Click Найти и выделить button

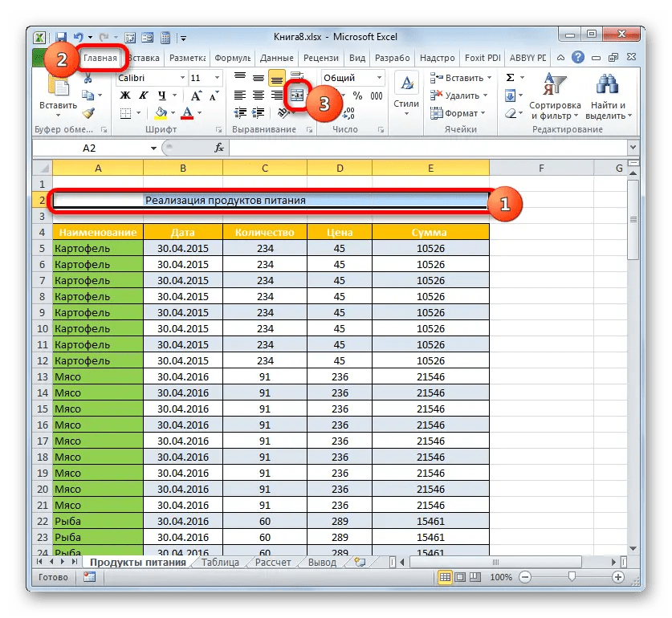608,97
